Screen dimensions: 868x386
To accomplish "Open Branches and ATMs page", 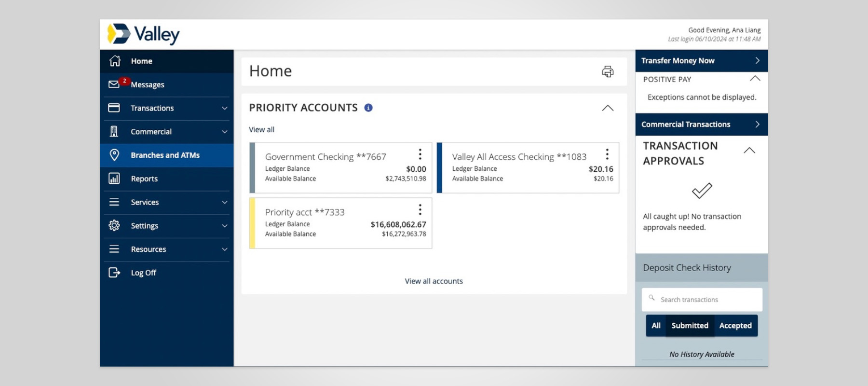I will [x=167, y=155].
